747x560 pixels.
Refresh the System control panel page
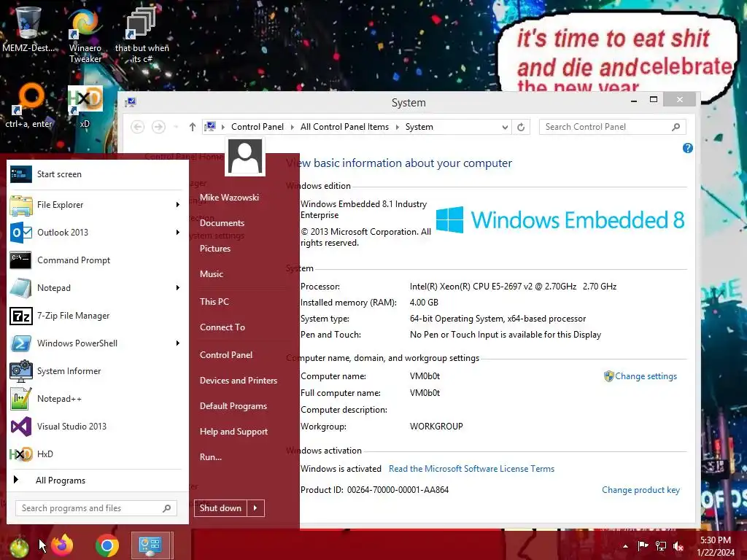pos(521,127)
